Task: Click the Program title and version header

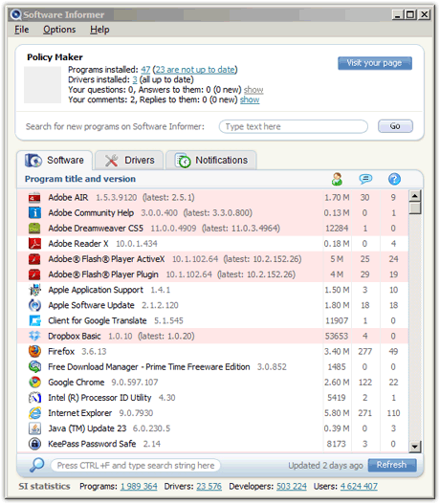Action: pyautogui.click(x=80, y=179)
